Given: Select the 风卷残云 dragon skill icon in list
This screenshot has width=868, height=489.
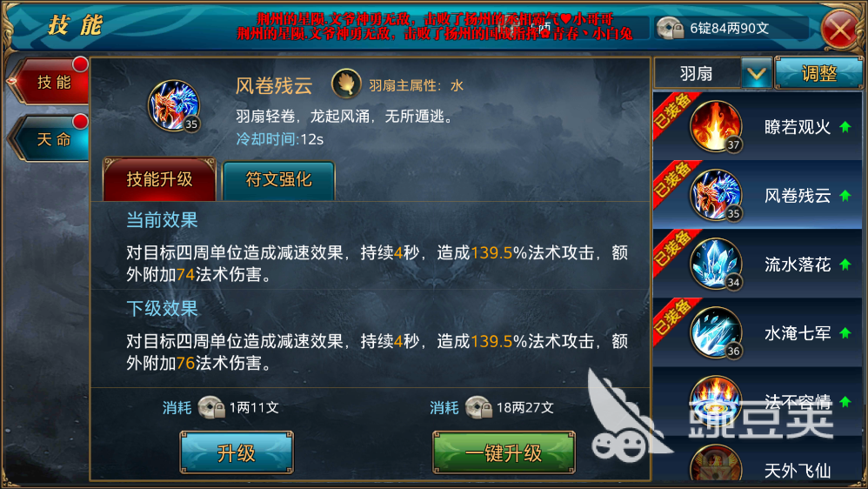Looking at the screenshot, I should [715, 195].
